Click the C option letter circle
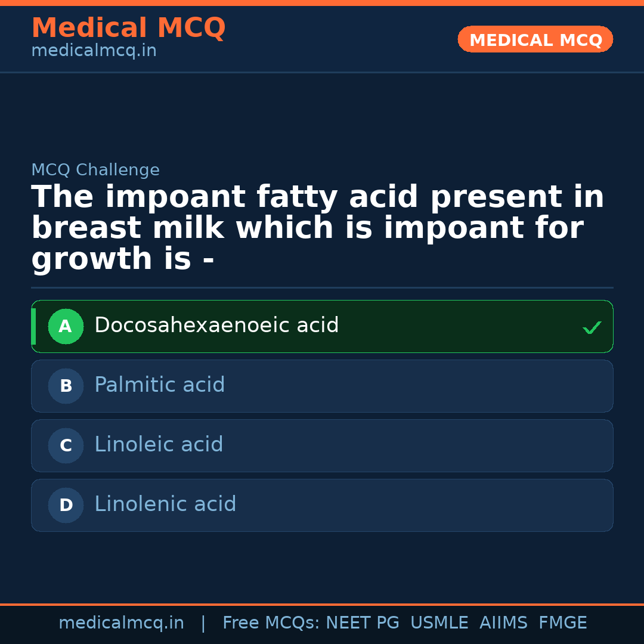The image size is (644, 644). (x=66, y=445)
